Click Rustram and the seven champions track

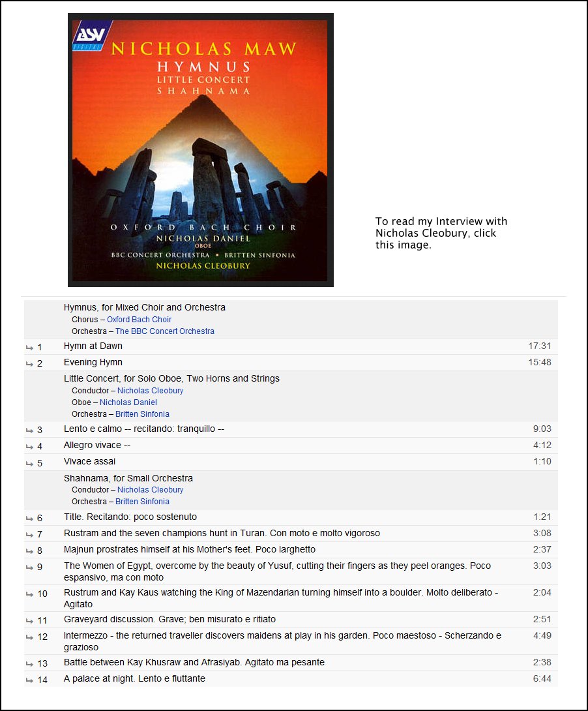[x=222, y=534]
